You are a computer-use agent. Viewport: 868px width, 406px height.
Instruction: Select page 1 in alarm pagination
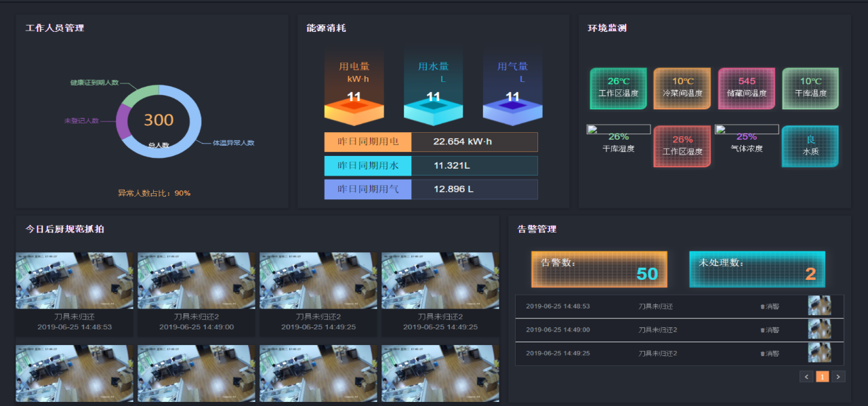pos(822,377)
